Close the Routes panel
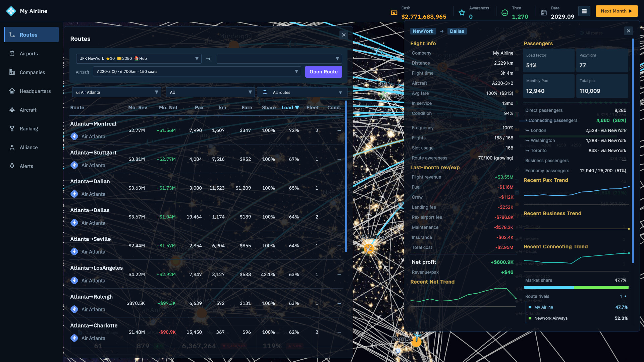 click(x=344, y=35)
